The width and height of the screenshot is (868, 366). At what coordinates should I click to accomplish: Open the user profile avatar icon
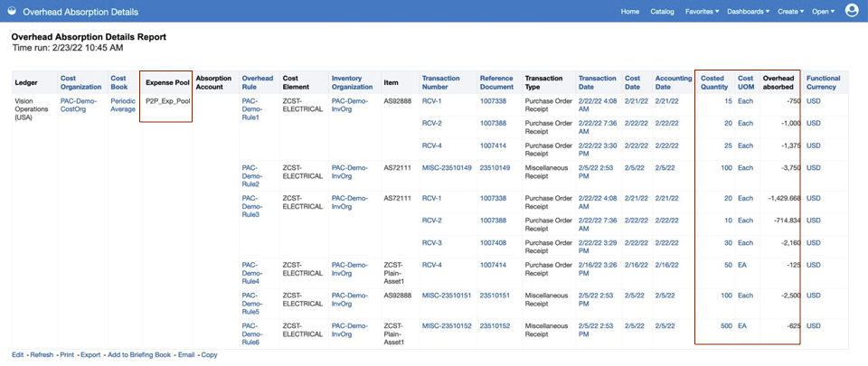(852, 11)
